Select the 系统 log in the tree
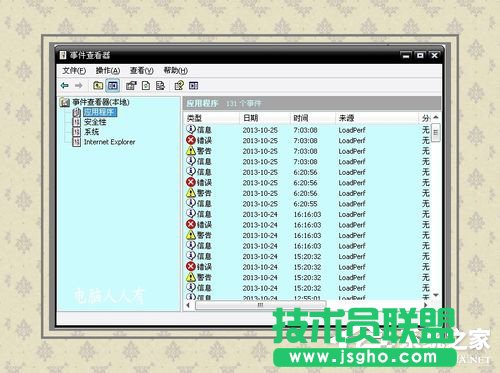 click(91, 132)
